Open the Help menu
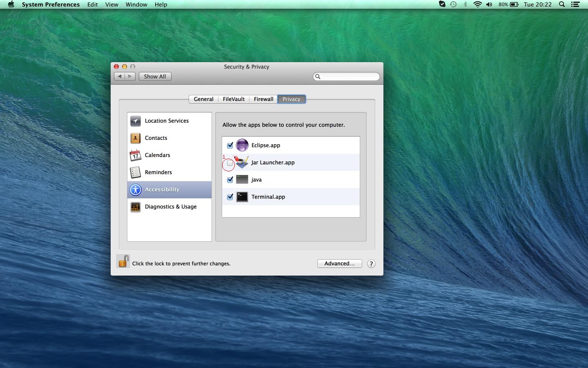 (161, 4)
